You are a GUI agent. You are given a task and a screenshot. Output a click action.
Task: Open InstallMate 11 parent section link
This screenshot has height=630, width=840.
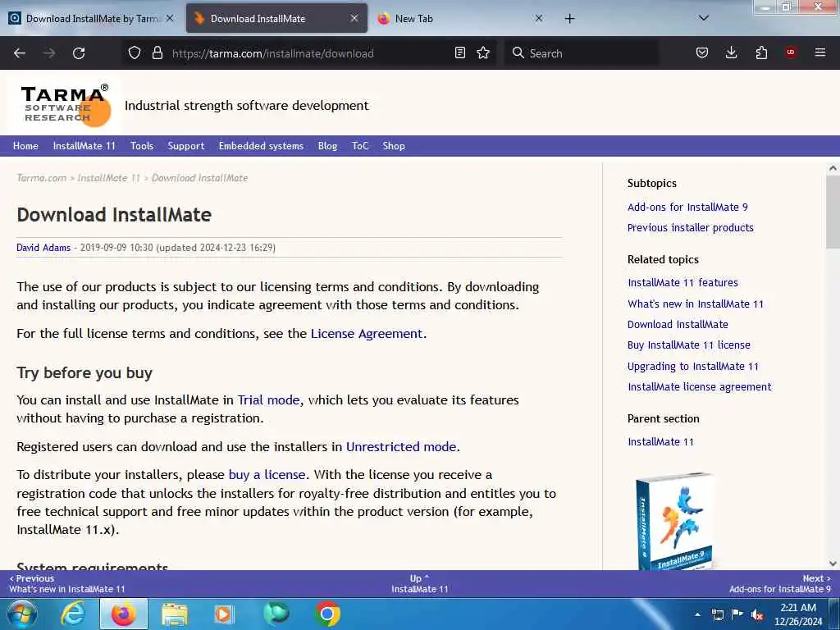pos(660,442)
